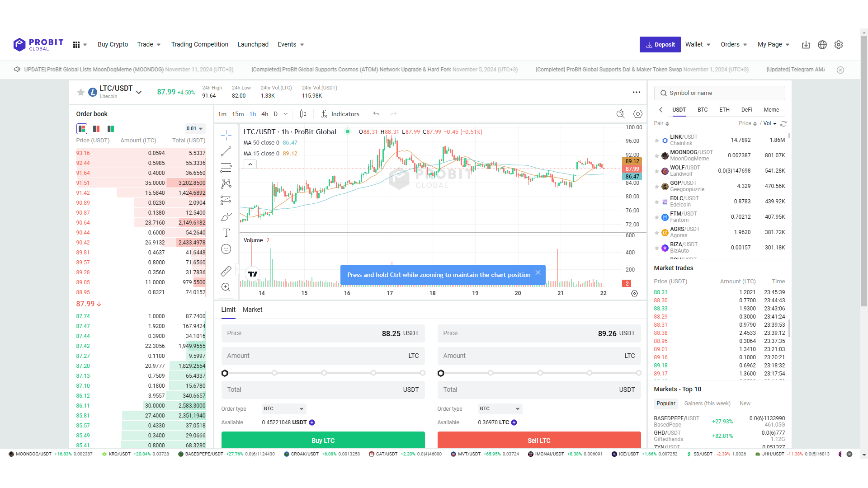
Task: Go back using market list left chevron
Action: point(660,110)
